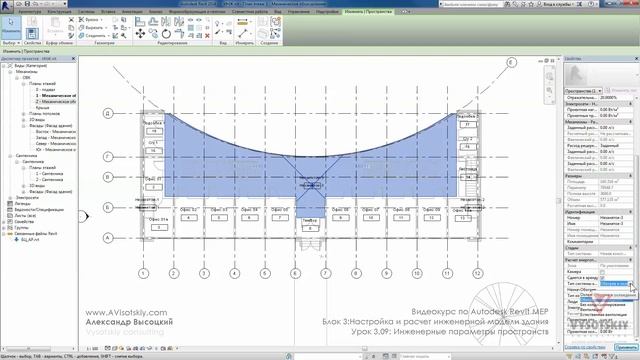640x360 pixels.
Task: Select the Measure between points tool
Action: click(242, 21)
